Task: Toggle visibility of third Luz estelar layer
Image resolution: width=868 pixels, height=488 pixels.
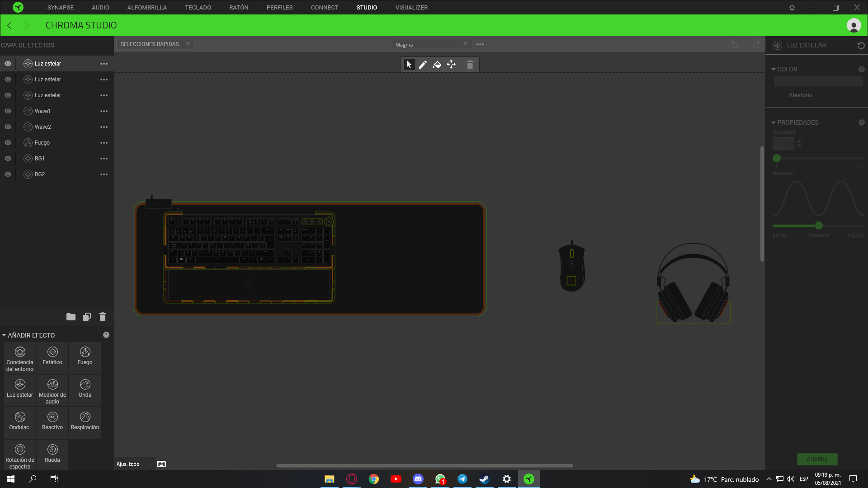Action: click(8, 95)
